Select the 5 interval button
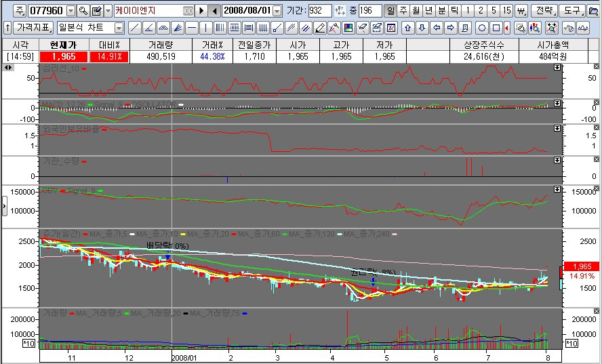The image size is (602, 364). (x=494, y=11)
